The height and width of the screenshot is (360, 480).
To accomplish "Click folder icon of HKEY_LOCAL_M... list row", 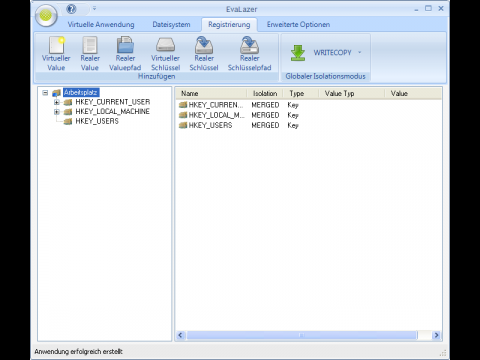I will tap(183, 115).
